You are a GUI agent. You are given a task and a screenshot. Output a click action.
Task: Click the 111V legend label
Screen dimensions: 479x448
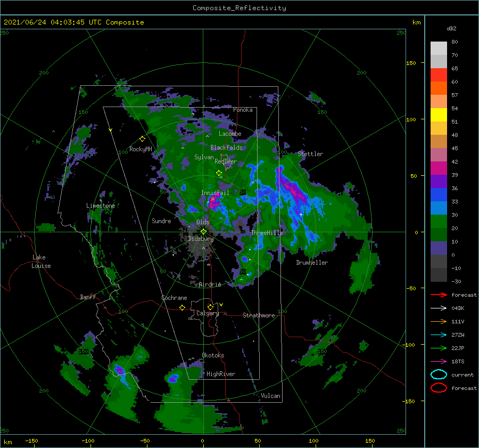point(458,321)
